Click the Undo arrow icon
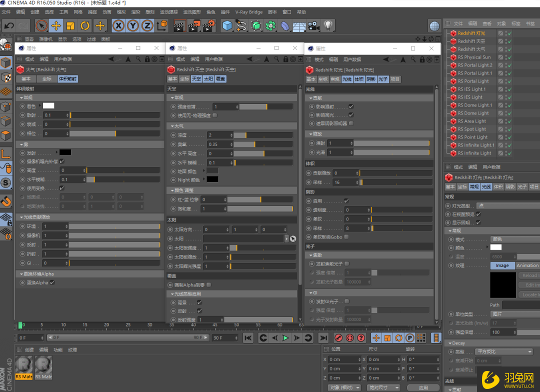 (9, 26)
